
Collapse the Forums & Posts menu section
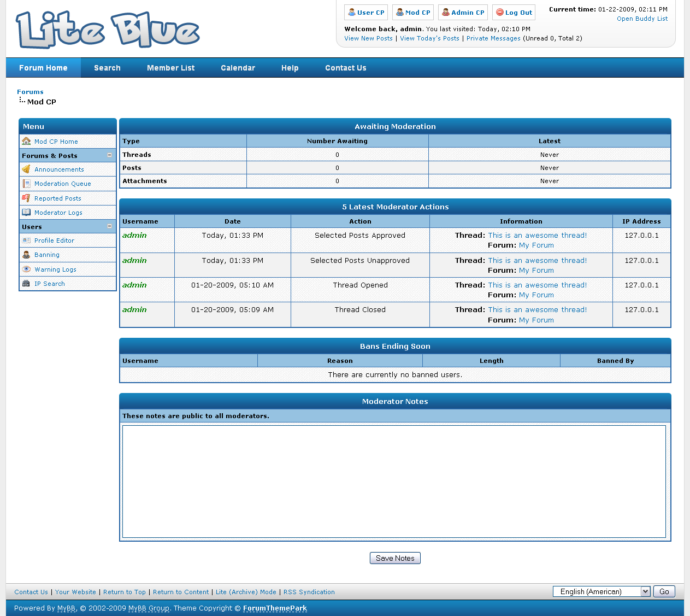click(109, 155)
